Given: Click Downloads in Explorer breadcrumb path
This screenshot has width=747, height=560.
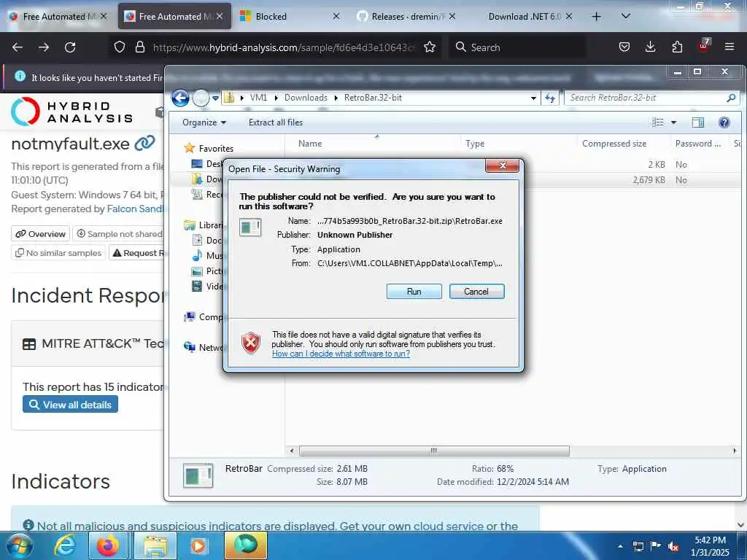Looking at the screenshot, I should click(306, 98).
